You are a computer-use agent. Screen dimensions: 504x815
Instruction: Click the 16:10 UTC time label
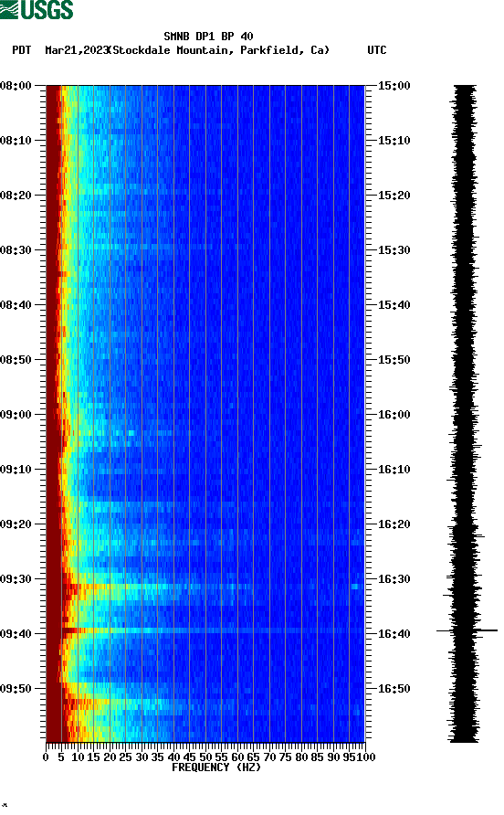coord(394,470)
